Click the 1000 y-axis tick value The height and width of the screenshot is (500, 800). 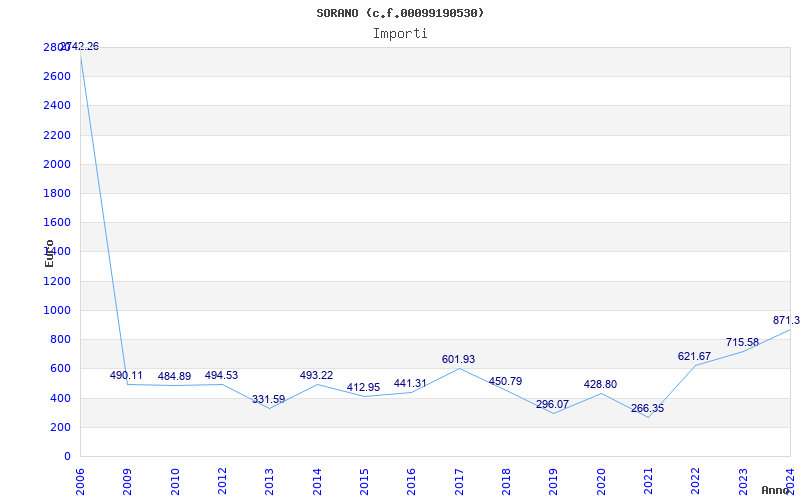click(x=57, y=310)
